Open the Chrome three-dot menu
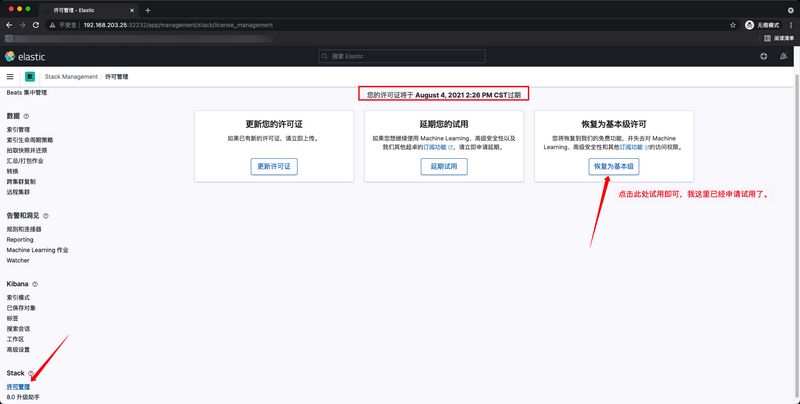 pos(791,25)
